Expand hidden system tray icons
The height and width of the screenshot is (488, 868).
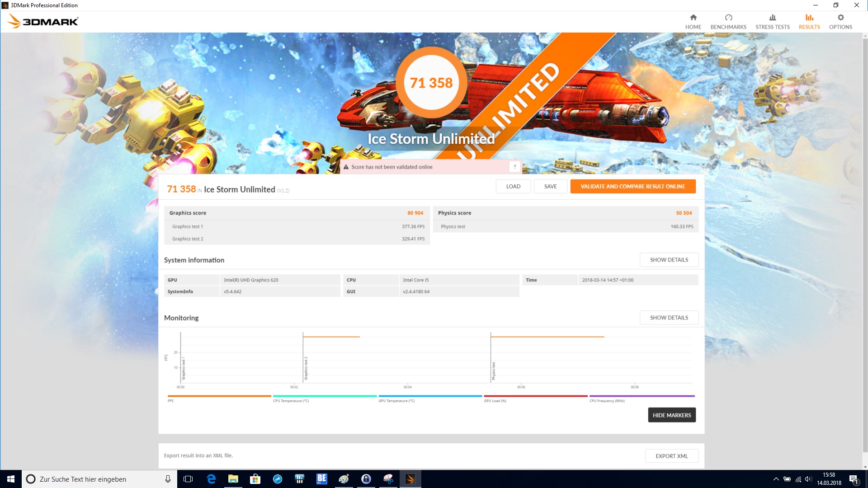pyautogui.click(x=776, y=479)
